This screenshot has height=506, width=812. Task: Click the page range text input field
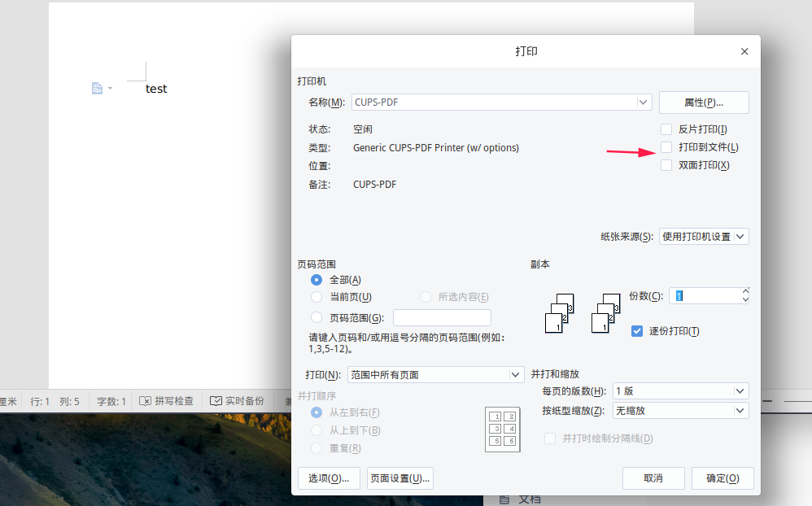pyautogui.click(x=442, y=317)
